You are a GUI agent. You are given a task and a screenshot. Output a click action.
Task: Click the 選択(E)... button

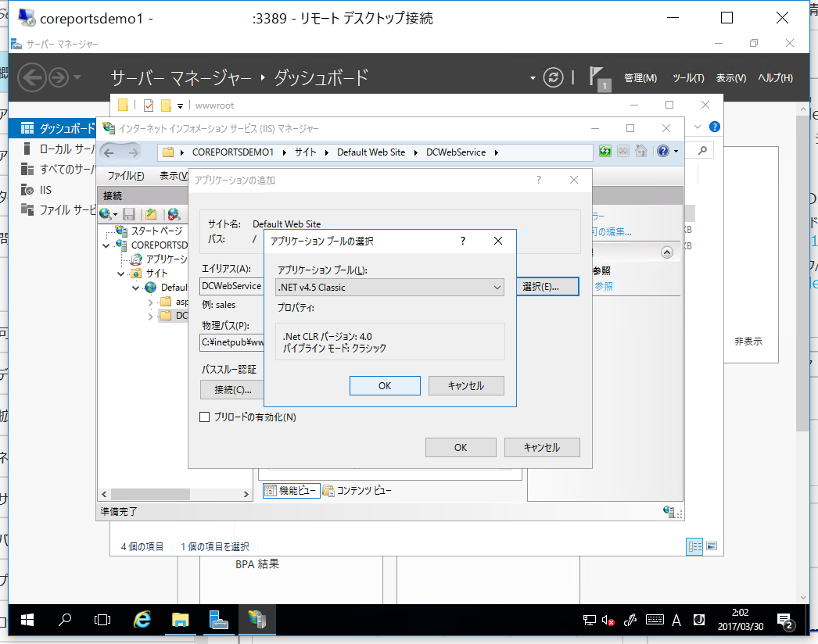[x=547, y=287]
